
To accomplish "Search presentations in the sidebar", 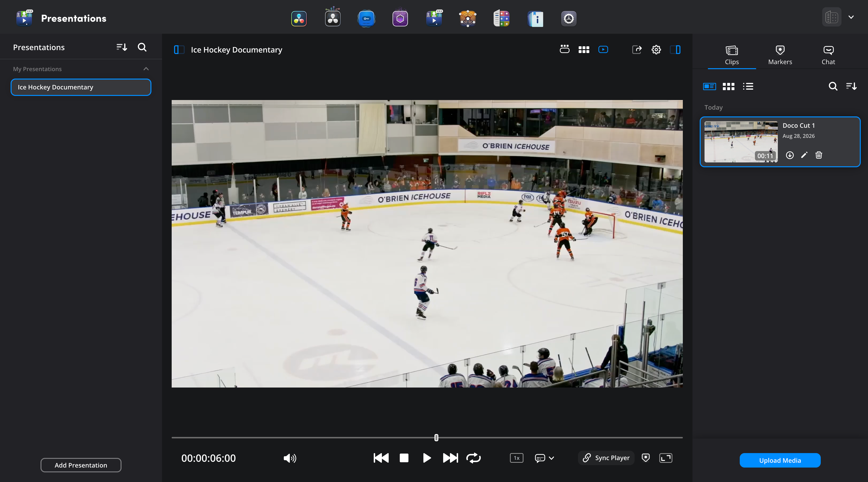I will 142,47.
